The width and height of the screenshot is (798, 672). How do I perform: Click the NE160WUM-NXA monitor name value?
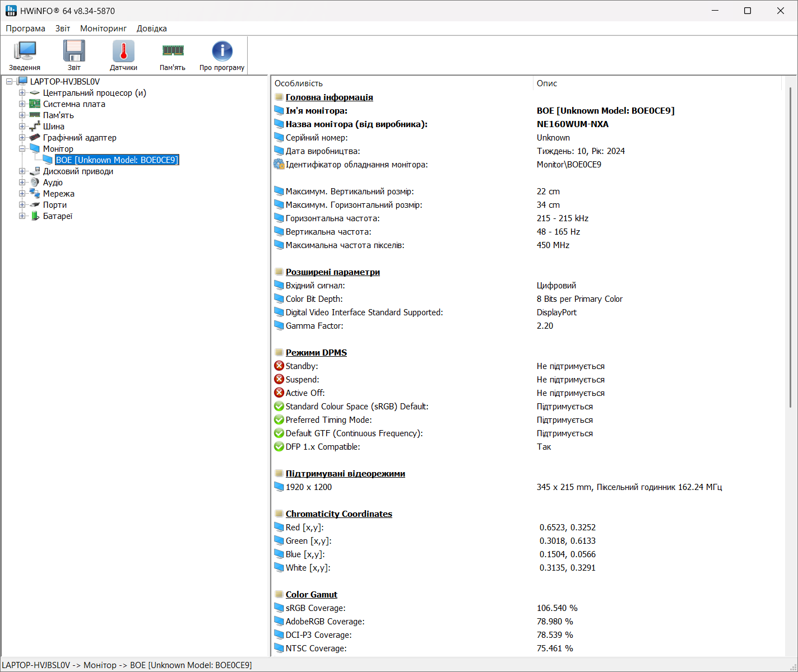point(573,124)
